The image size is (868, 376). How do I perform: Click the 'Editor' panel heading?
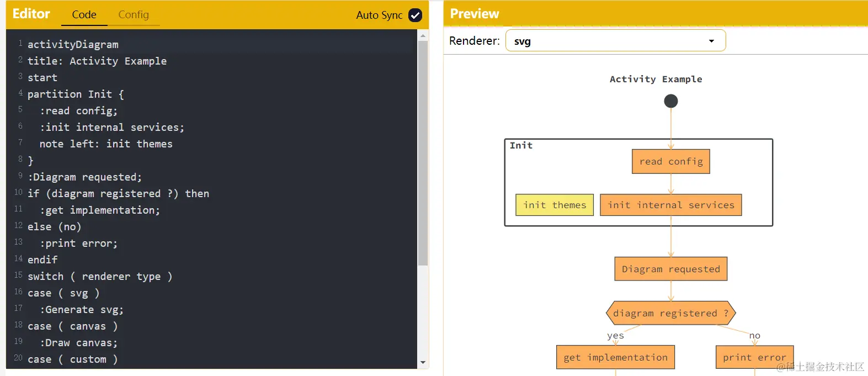pyautogui.click(x=31, y=14)
